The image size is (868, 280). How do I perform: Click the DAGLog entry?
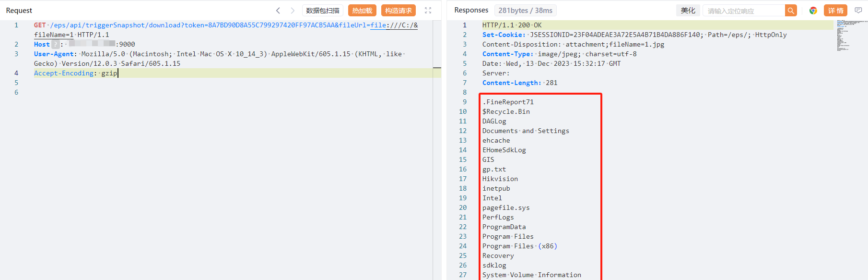point(494,121)
